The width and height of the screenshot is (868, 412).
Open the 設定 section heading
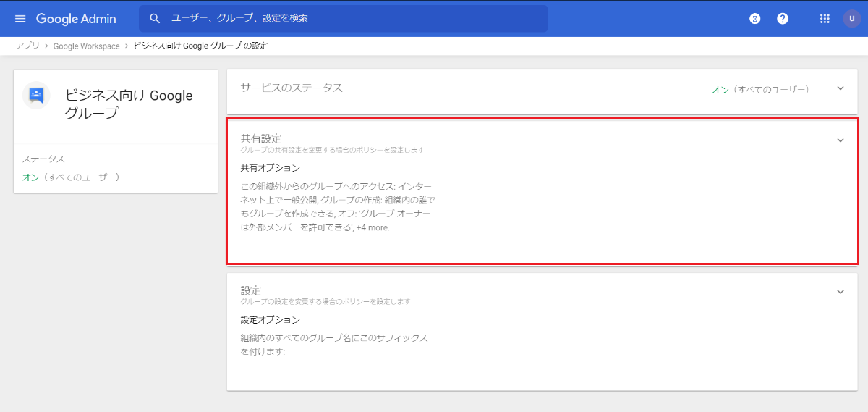(251, 290)
